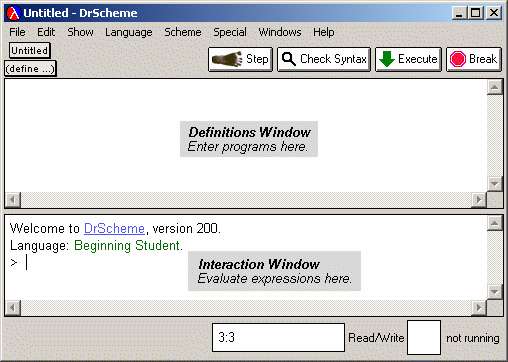Click the Break label text
508x362 pixels.
[483, 59]
